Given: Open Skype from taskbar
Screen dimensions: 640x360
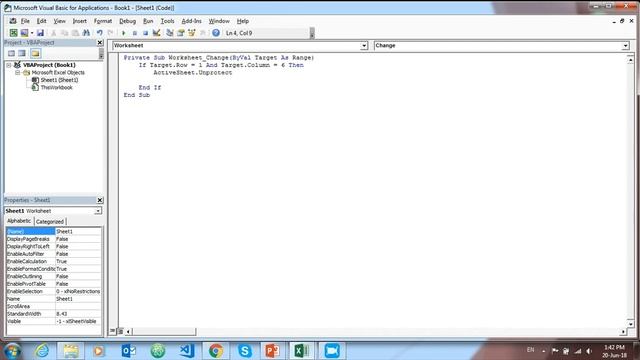Looking at the screenshot, I should (x=245, y=351).
